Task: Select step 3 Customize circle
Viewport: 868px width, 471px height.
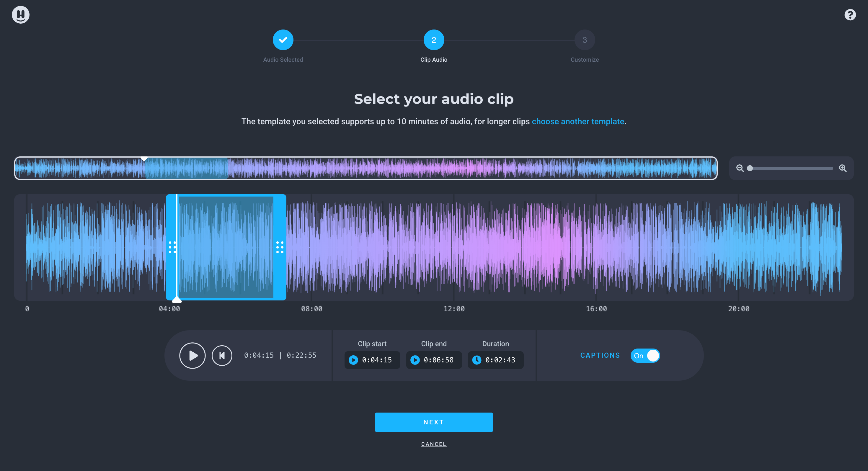Action: pyautogui.click(x=585, y=40)
